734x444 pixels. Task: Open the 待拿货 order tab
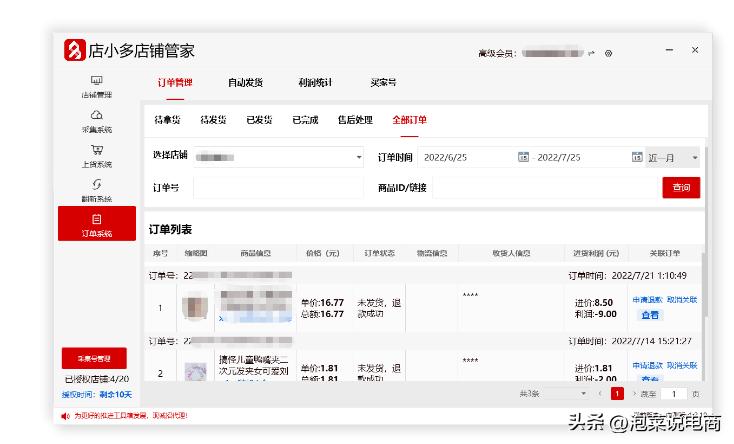click(167, 120)
